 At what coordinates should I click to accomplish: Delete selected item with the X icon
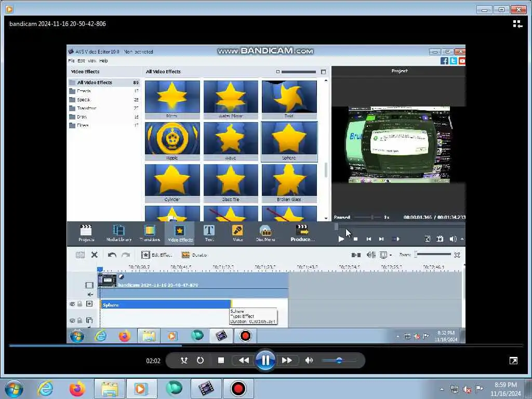95,255
